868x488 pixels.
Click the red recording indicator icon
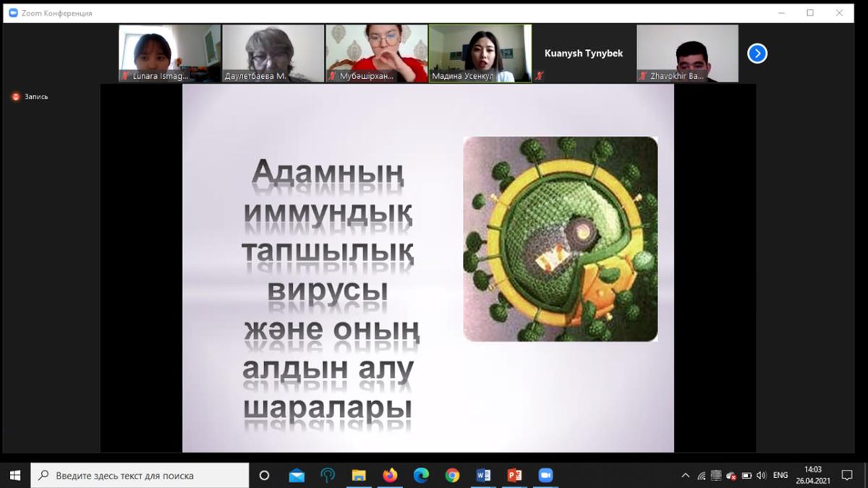click(x=16, y=96)
